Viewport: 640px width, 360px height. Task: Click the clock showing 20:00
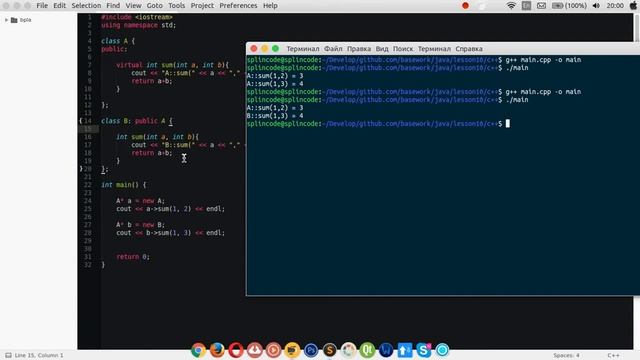pyautogui.click(x=615, y=6)
